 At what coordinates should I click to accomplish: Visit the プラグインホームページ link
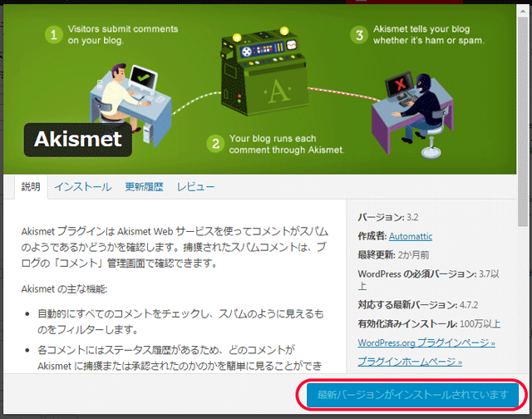pos(410,362)
